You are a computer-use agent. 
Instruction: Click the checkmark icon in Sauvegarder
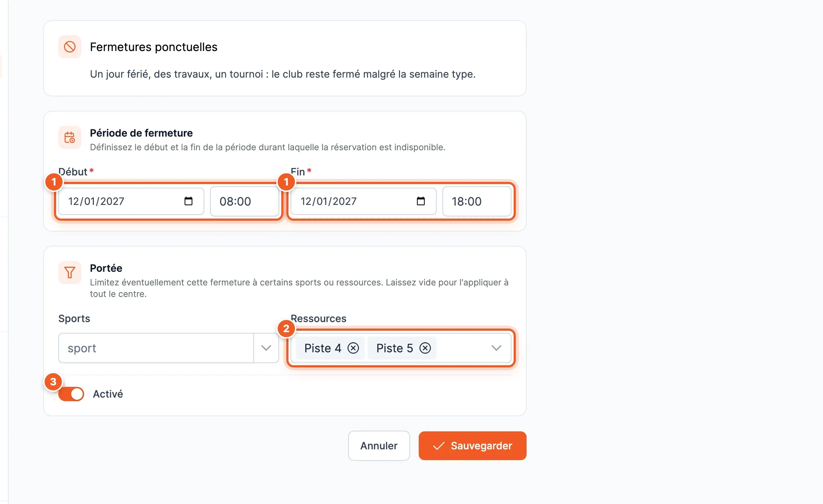pyautogui.click(x=439, y=446)
